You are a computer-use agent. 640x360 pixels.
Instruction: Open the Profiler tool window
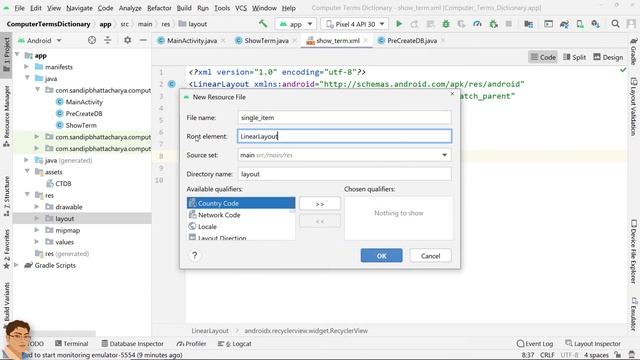click(191, 344)
